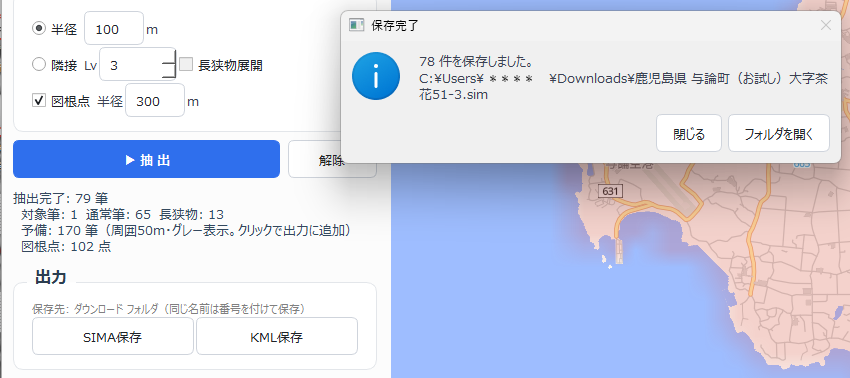Click the 図根点 半径 300 input field
The width and height of the screenshot is (850, 378).
[x=155, y=101]
